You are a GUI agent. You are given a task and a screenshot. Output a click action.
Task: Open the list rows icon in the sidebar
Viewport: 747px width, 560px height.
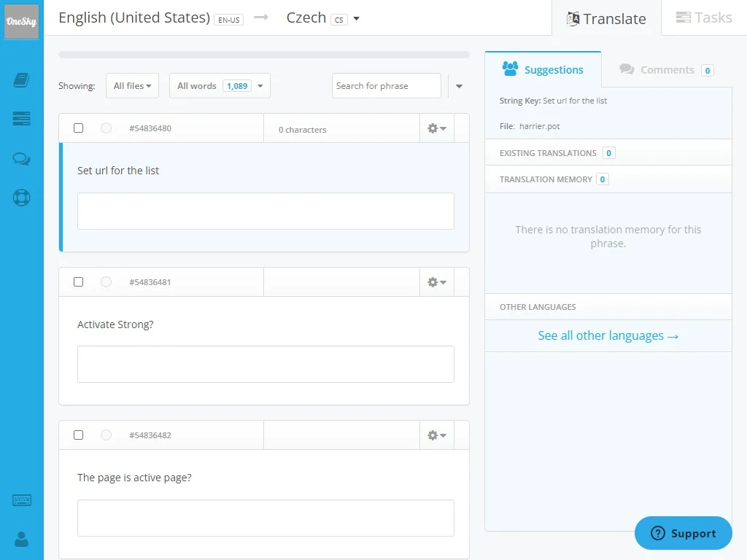21,118
